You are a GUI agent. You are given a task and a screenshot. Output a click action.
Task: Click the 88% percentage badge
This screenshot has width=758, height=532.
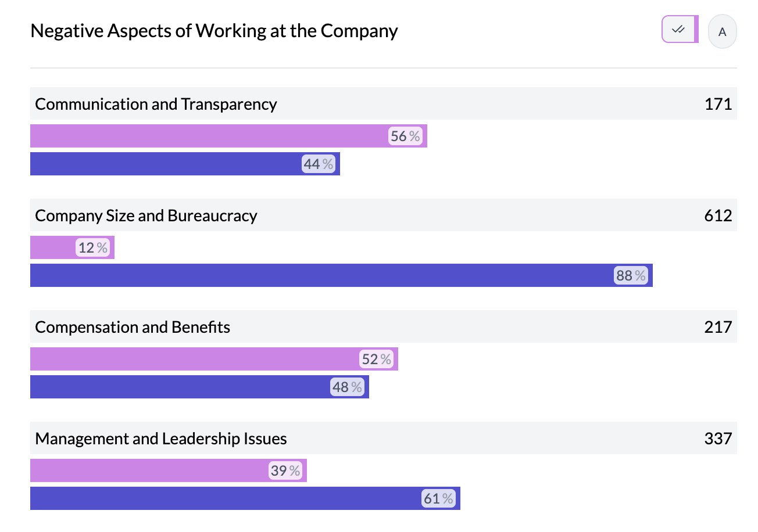[x=631, y=275]
